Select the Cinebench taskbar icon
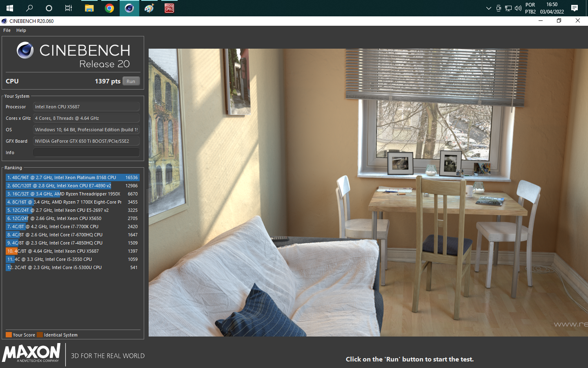 tap(129, 8)
